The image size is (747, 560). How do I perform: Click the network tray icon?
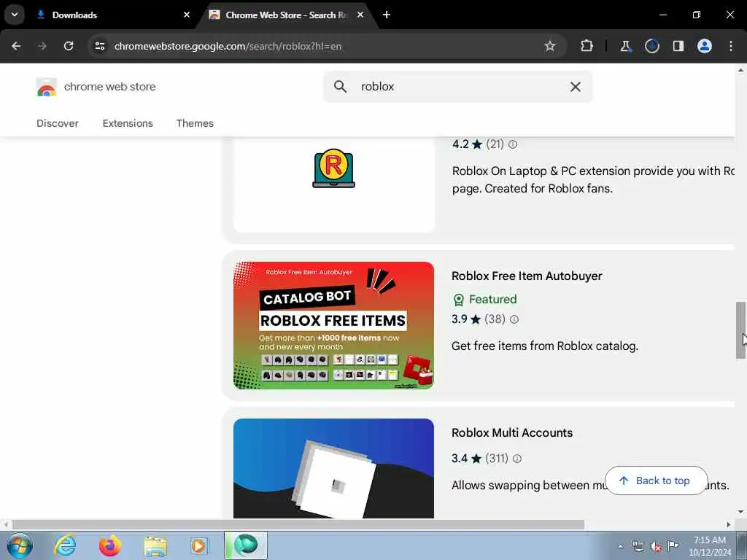pyautogui.click(x=638, y=546)
